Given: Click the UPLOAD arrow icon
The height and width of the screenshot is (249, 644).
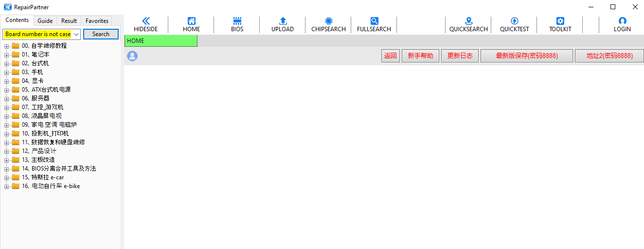Looking at the screenshot, I should tap(283, 21).
